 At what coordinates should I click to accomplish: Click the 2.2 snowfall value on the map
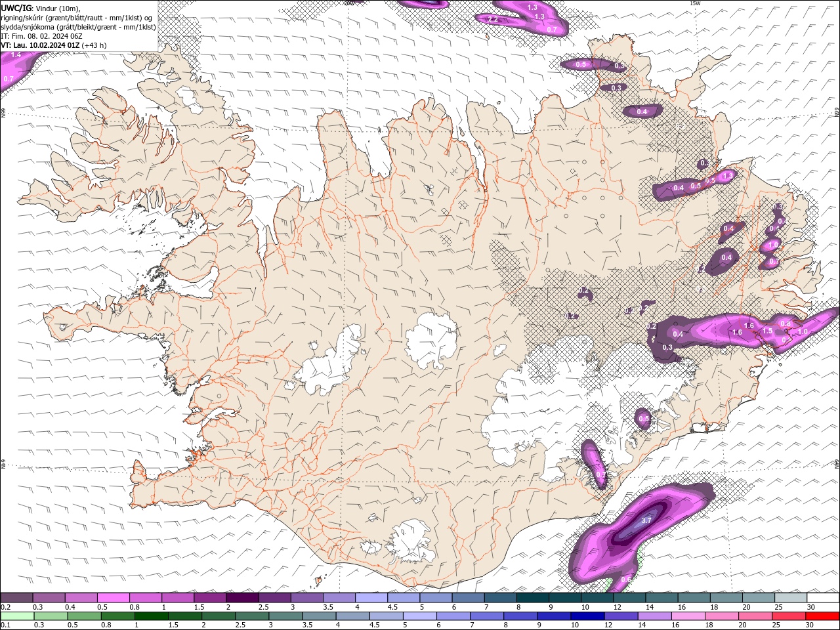click(x=493, y=20)
